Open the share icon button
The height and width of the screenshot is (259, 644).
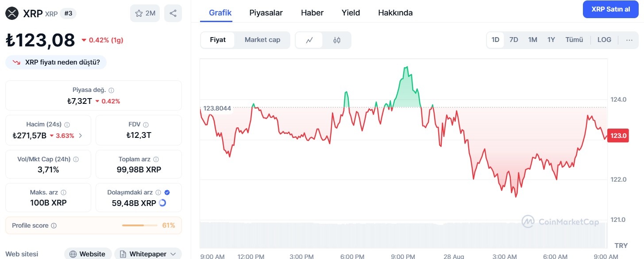pyautogui.click(x=173, y=13)
